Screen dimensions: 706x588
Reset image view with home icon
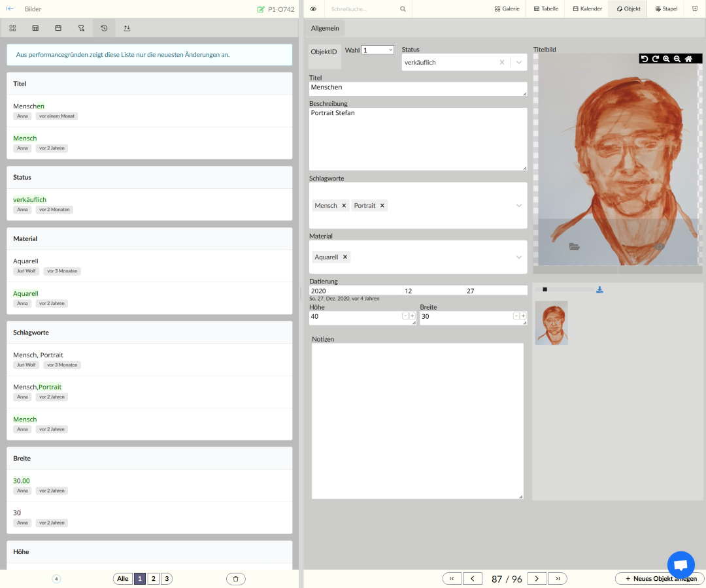coord(688,59)
